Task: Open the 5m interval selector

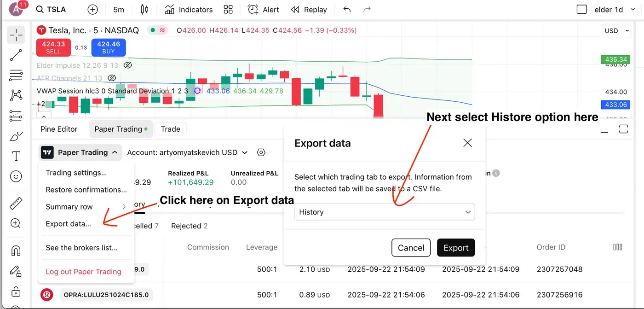Action: tap(119, 10)
